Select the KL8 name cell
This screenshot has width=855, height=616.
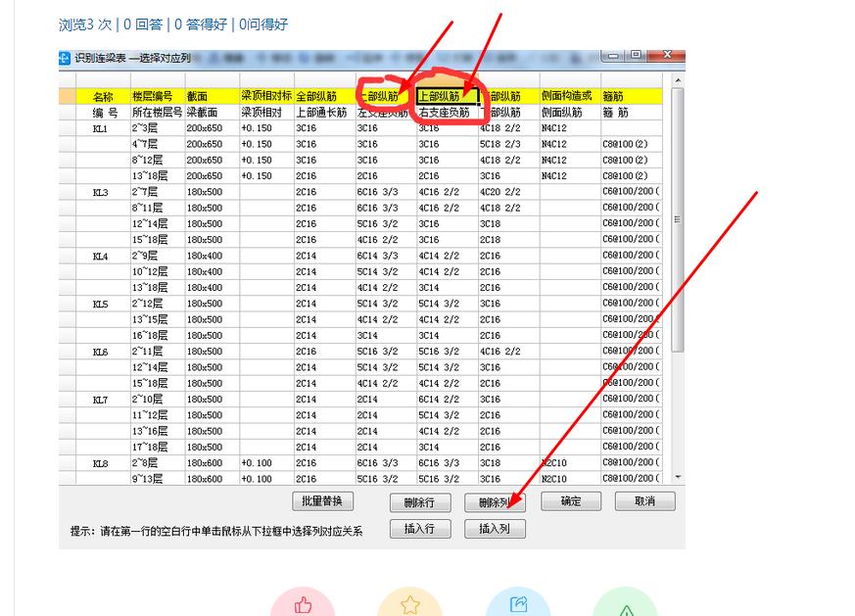coord(103,463)
